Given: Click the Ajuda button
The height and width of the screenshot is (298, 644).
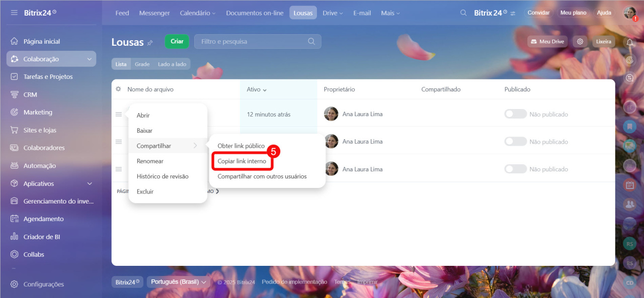Looking at the screenshot, I should (x=604, y=13).
